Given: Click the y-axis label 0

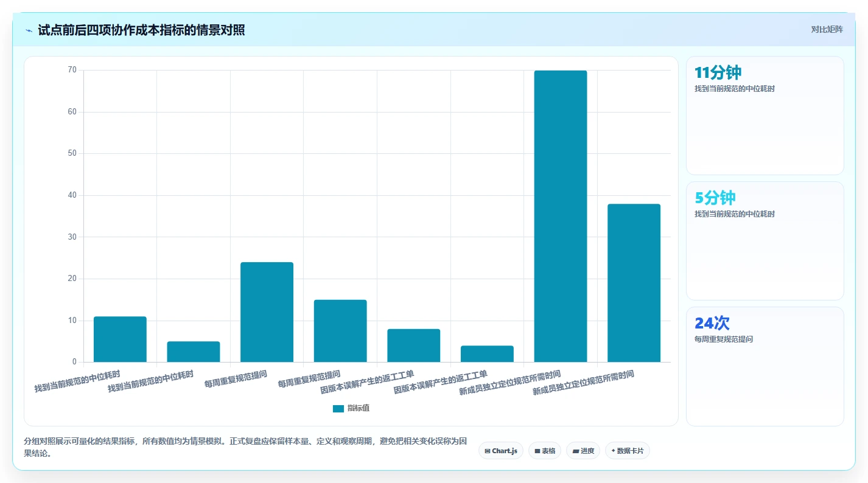Looking at the screenshot, I should pyautogui.click(x=74, y=362).
